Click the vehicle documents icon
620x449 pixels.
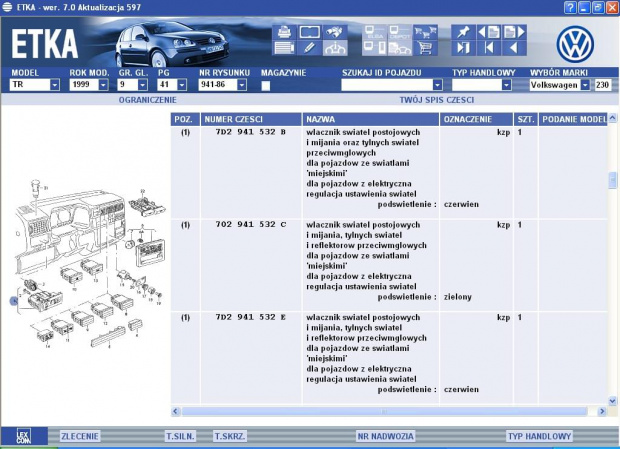pos(399,48)
